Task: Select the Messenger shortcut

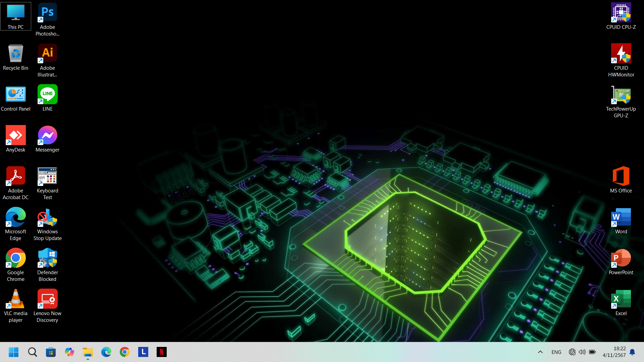Action: (47, 139)
